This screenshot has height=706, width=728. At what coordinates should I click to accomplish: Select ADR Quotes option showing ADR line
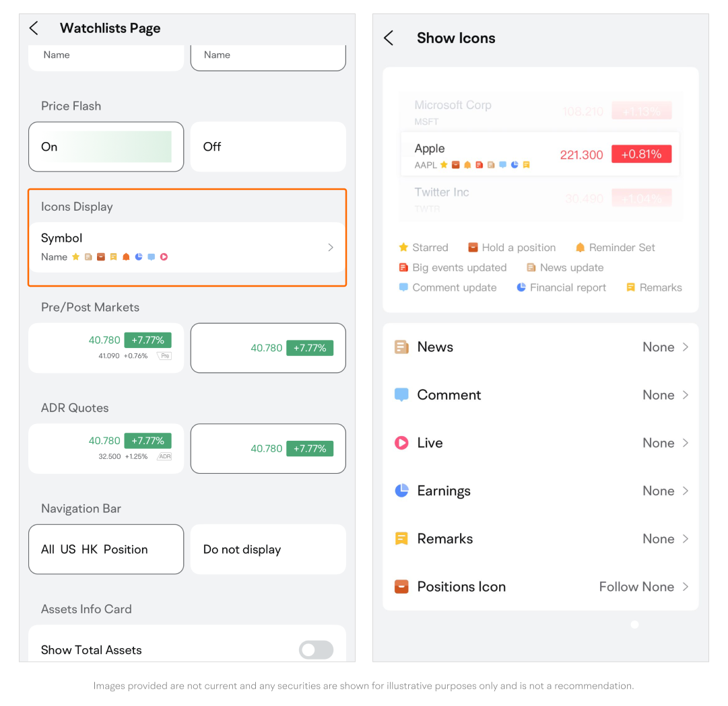point(106,448)
